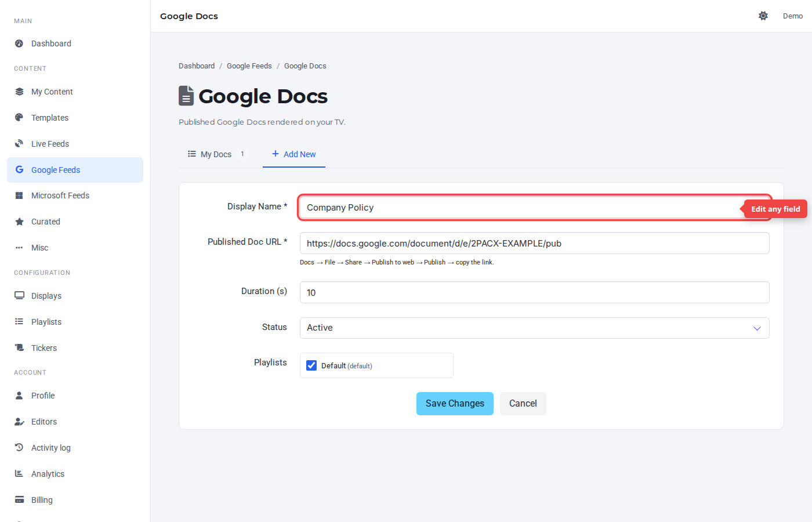Click the Playlists list icon
The image size is (812, 522).
coord(19,322)
